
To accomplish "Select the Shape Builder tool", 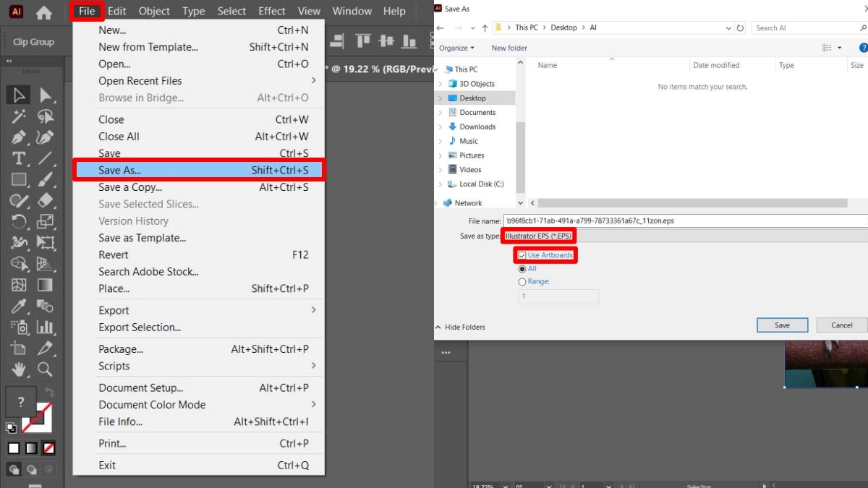I will [19, 264].
